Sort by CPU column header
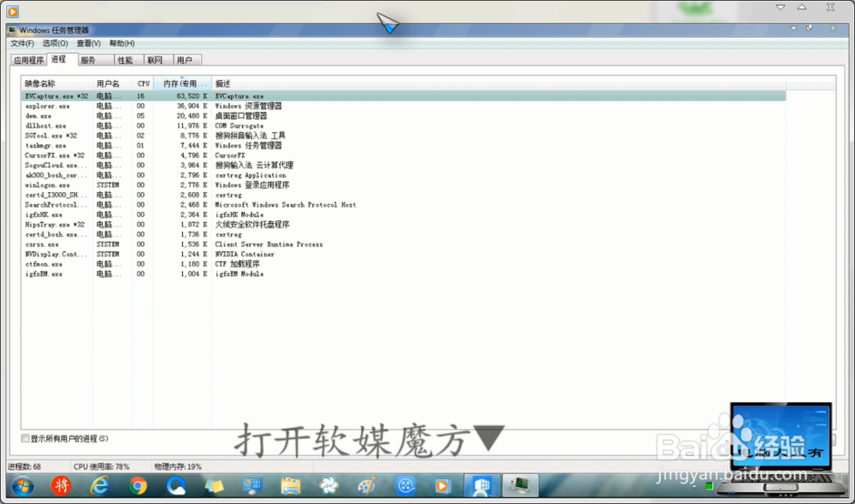Image resolution: width=855 pixels, height=504 pixels. pos(143,84)
